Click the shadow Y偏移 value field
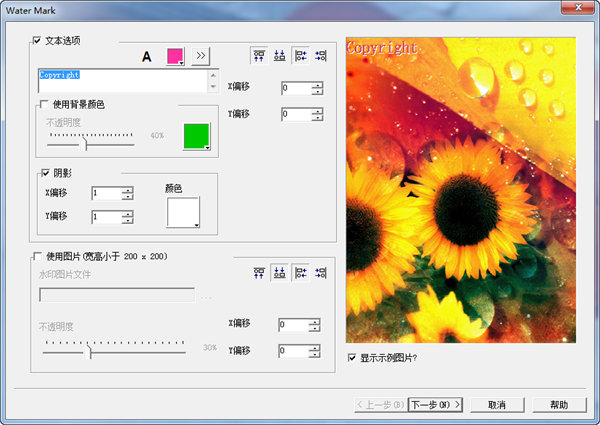 click(x=107, y=217)
